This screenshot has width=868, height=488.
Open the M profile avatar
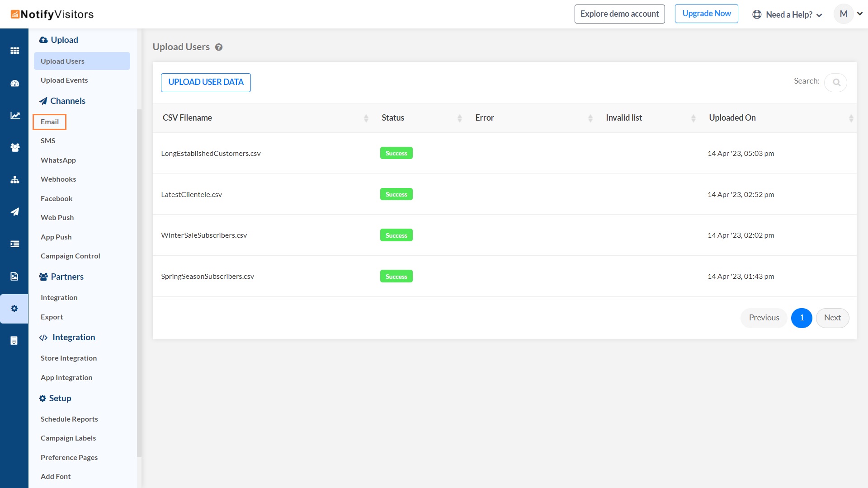(844, 14)
